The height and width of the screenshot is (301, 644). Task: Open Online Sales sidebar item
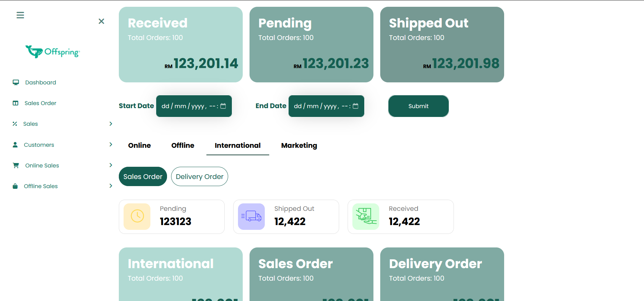pyautogui.click(x=42, y=165)
